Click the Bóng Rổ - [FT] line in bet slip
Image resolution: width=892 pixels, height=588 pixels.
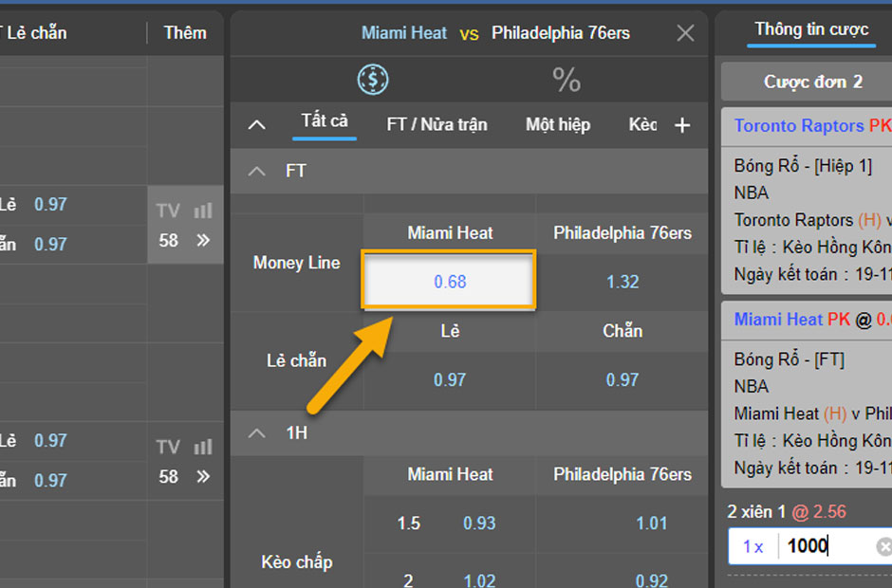(789, 359)
